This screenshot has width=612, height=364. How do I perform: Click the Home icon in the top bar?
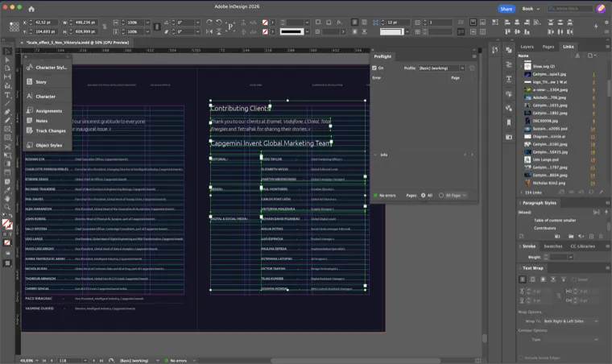click(31, 9)
